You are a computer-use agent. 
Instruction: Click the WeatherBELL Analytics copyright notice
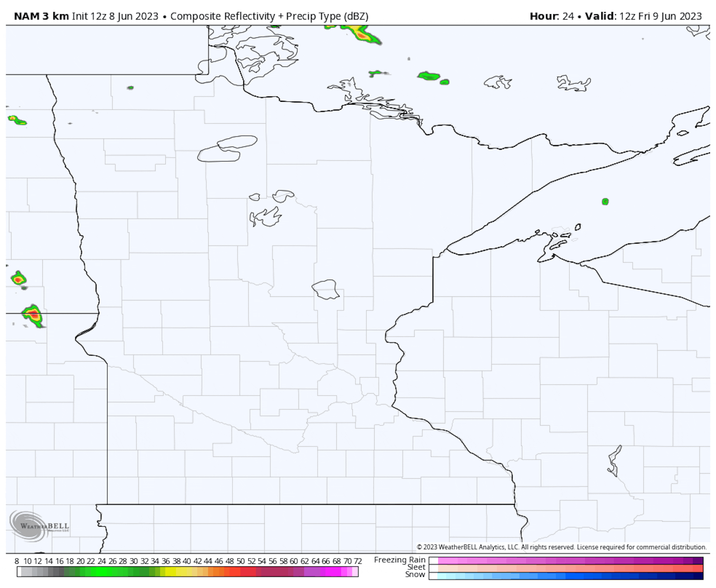click(561, 547)
